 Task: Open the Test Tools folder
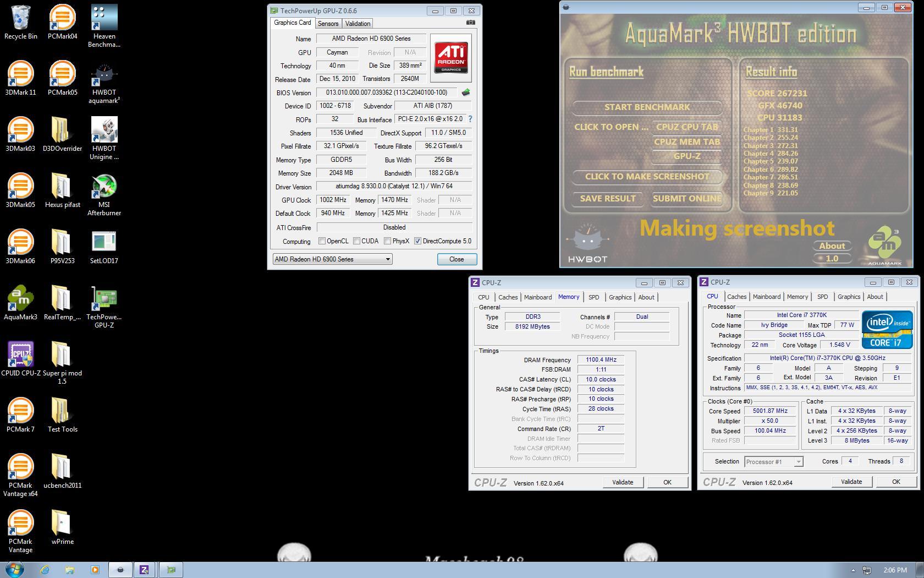[x=62, y=416]
